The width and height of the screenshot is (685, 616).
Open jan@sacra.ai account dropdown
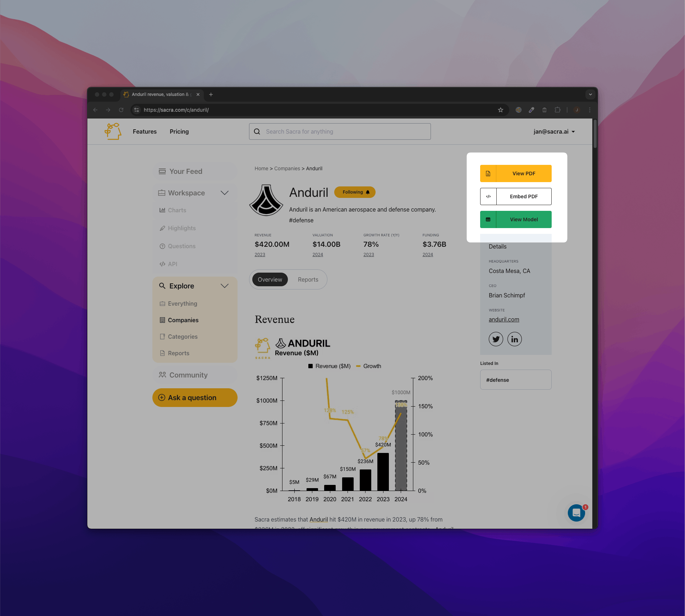point(554,131)
